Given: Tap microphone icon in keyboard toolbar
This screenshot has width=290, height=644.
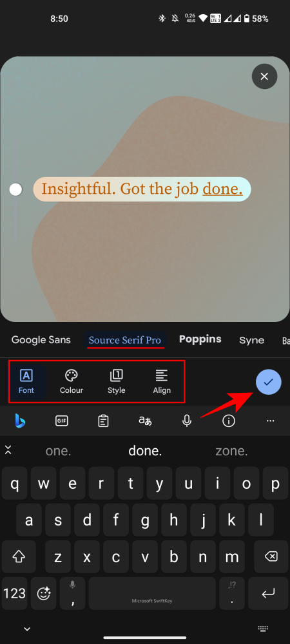Looking at the screenshot, I should 187,421.
